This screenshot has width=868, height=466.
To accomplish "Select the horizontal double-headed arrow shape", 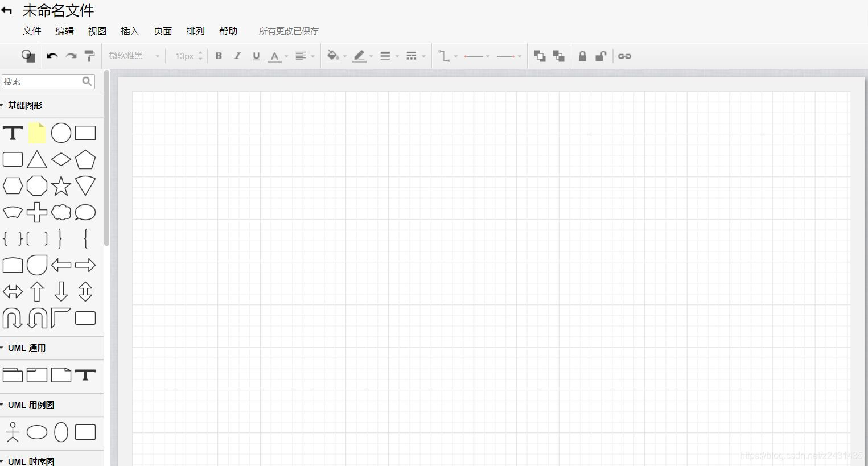I will point(13,292).
